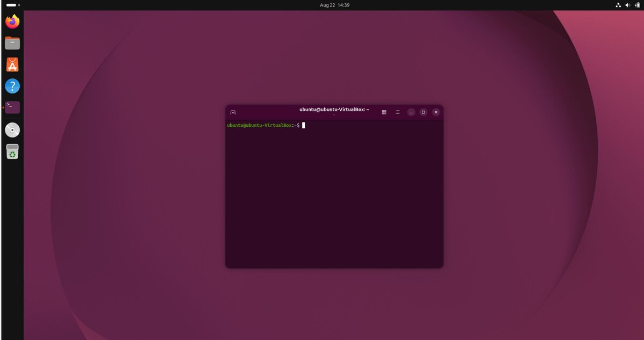Click the network status icon

point(618,5)
